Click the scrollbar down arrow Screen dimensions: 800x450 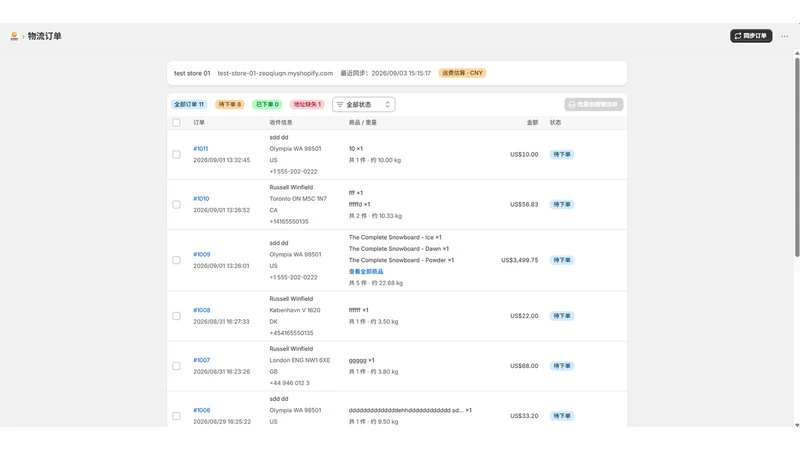tap(797, 424)
